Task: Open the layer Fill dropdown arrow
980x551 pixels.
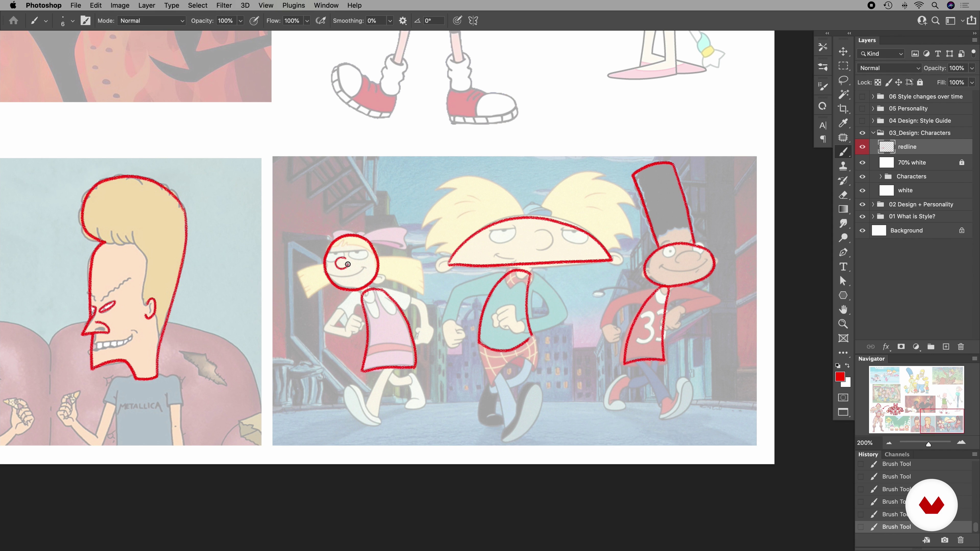Action: (972, 82)
